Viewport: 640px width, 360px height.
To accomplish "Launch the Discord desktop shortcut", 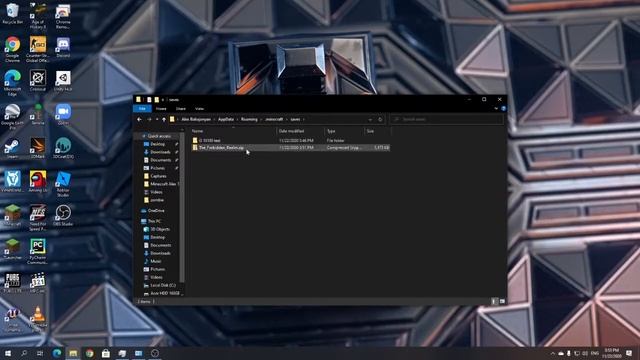I will (x=63, y=46).
